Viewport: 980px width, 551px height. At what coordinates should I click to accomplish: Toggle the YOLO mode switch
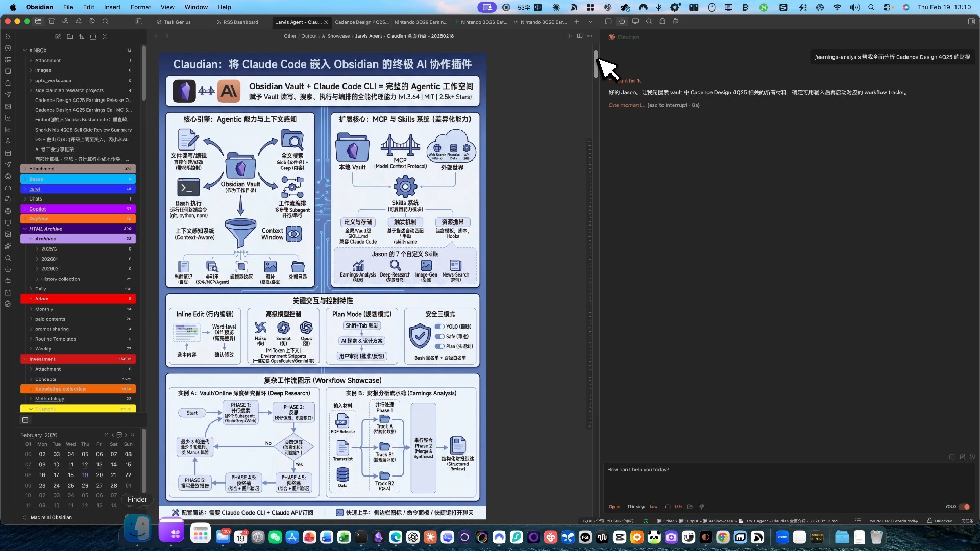click(964, 507)
